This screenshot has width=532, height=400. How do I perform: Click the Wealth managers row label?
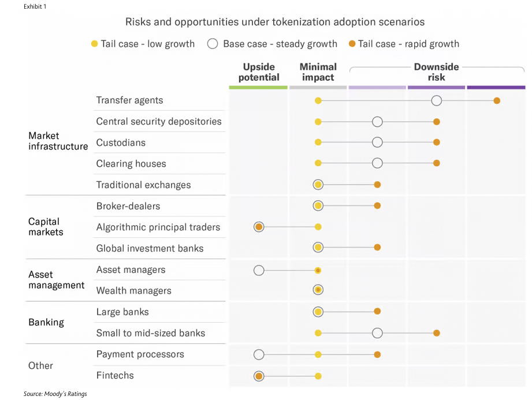133,291
